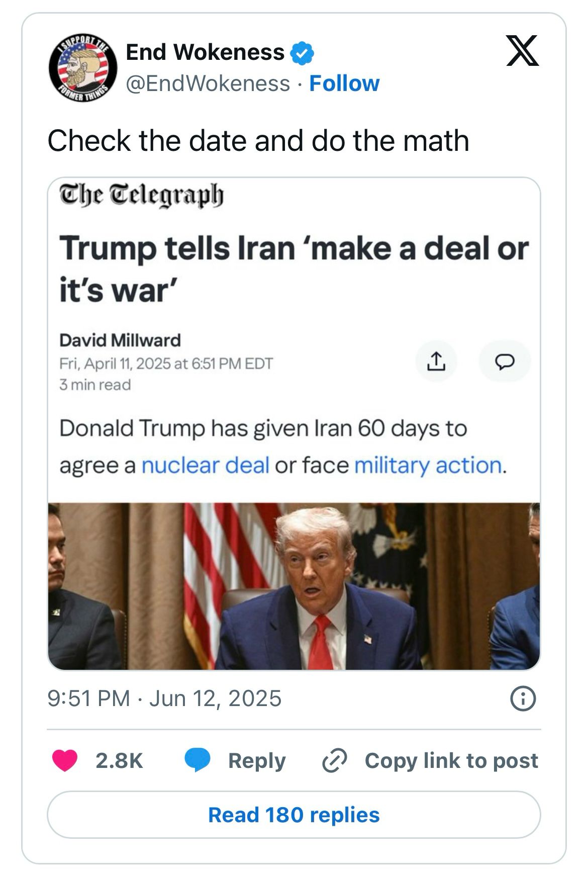This screenshot has height=870, width=588.
Task: Click the 2.8K likes count
Action: pyautogui.click(x=120, y=760)
